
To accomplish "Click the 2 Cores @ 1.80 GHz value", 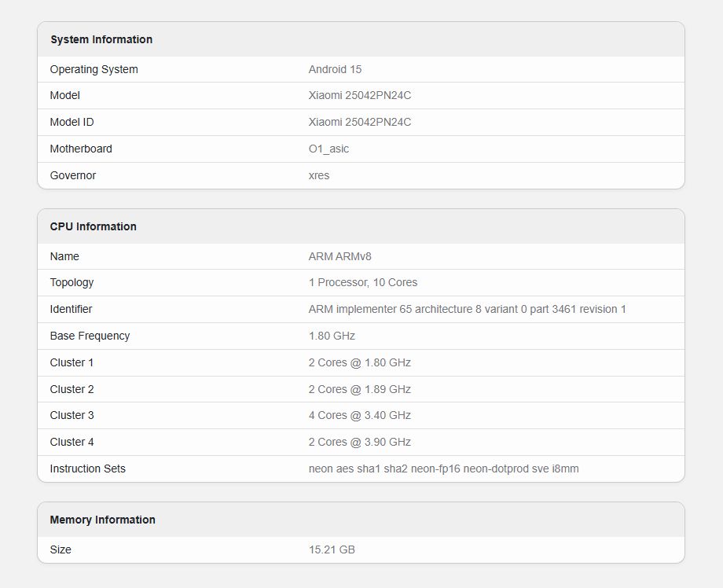I will click(360, 363).
